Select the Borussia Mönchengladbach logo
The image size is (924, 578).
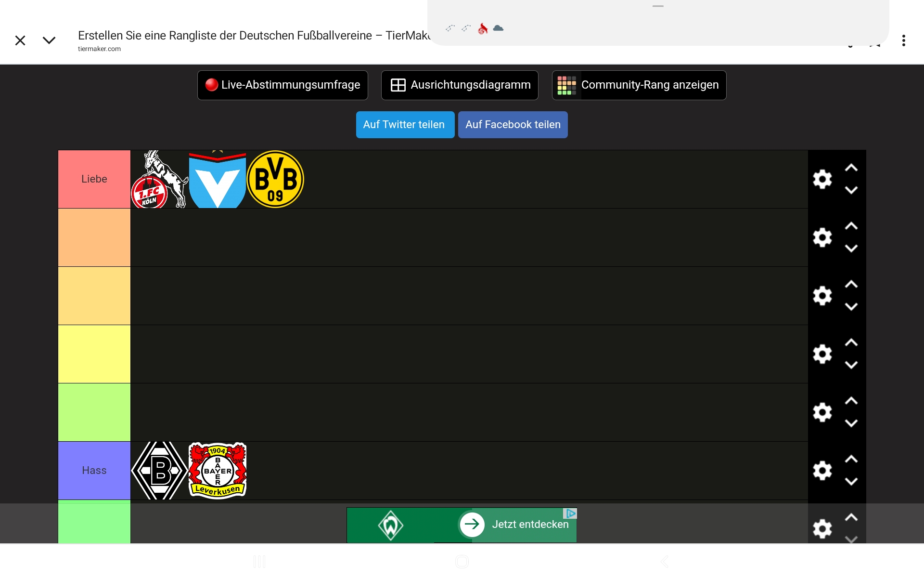(159, 471)
